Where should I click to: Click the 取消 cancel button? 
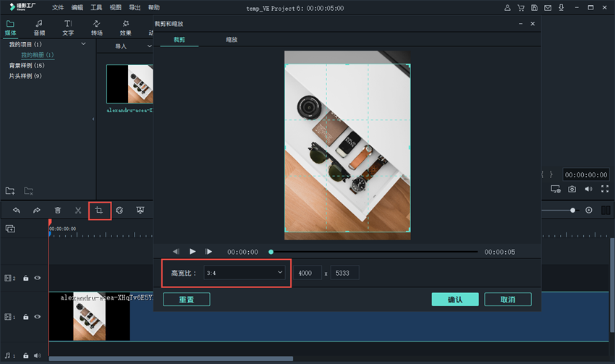pyautogui.click(x=508, y=300)
